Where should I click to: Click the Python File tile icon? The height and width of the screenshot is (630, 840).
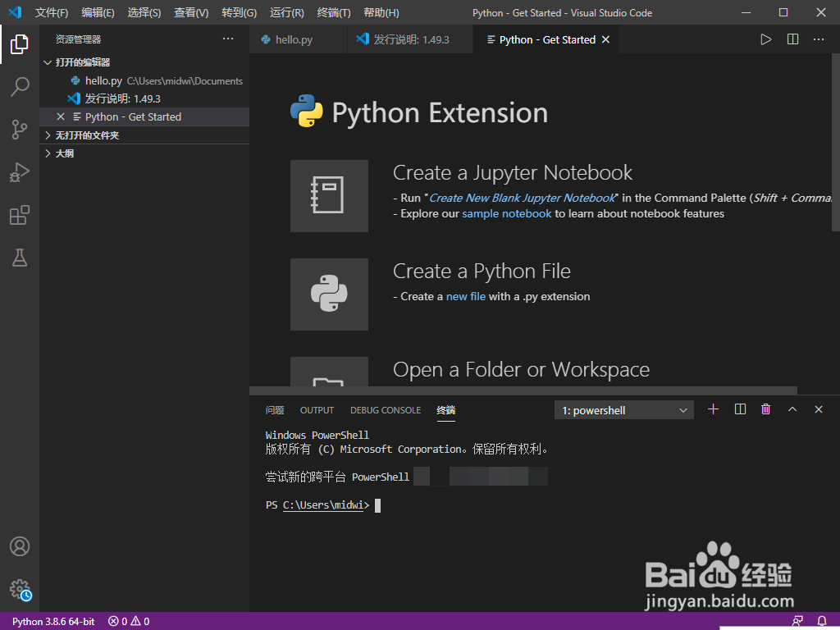[329, 294]
